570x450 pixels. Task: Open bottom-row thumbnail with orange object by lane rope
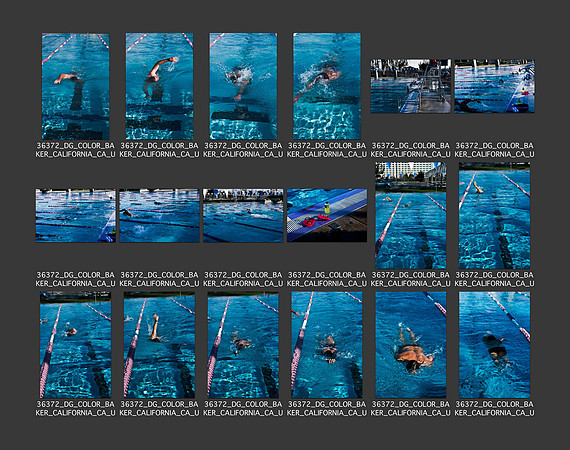click(x=327, y=345)
